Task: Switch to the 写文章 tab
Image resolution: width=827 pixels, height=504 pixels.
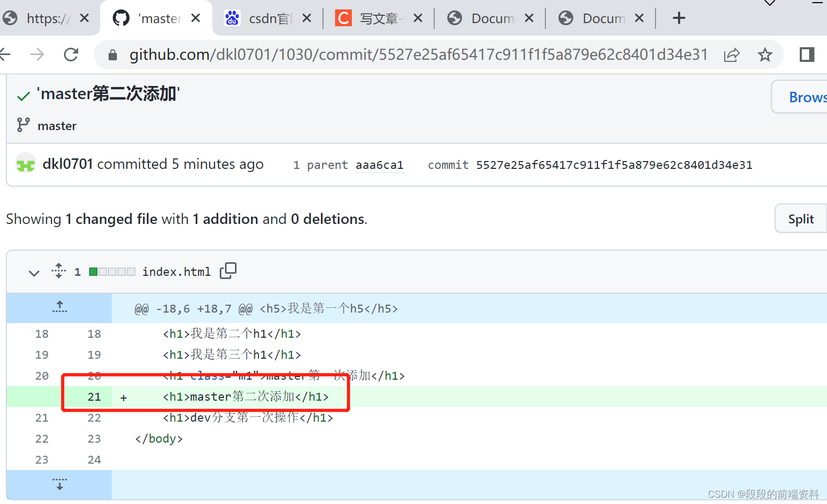Action: [x=379, y=18]
